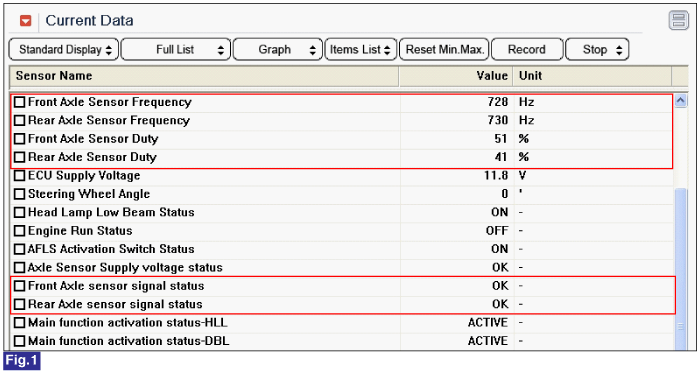Select Front Axle sensor signal OK value
This screenshot has height=373, width=700.
pyautogui.click(x=500, y=286)
